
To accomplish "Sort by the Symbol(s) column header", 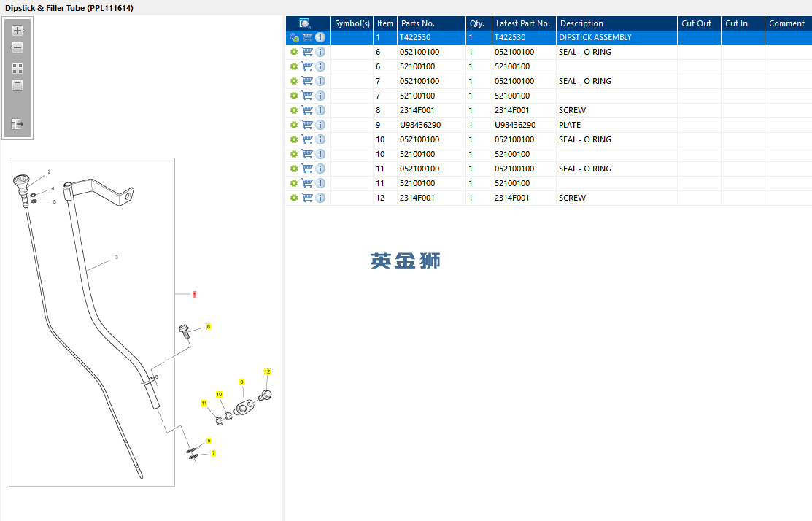I will (352, 23).
